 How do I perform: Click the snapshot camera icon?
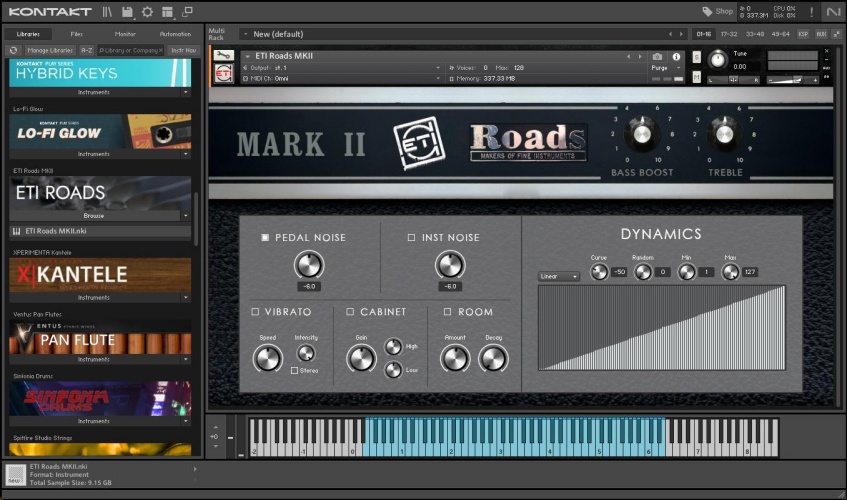point(657,57)
